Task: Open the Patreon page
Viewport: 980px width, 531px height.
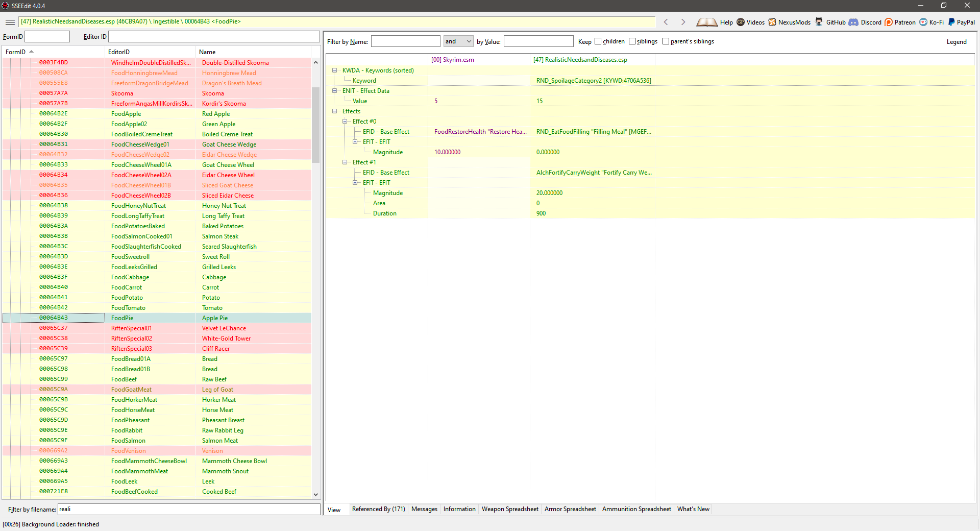Action: click(900, 22)
